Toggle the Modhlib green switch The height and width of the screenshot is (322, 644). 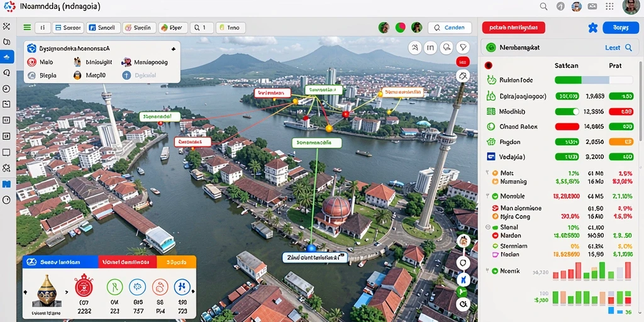pyautogui.click(x=567, y=111)
